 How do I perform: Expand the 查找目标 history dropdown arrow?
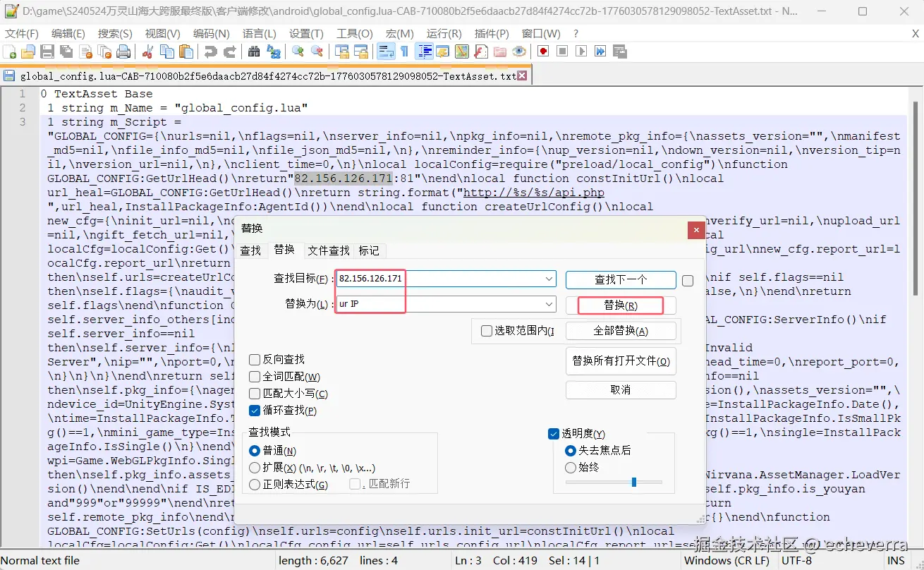[549, 279]
